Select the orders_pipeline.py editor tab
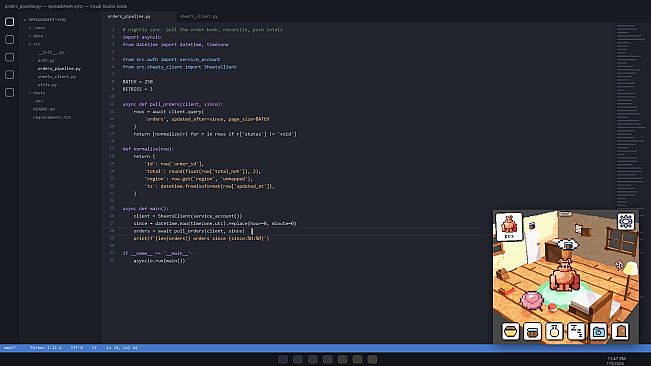Image resolution: width=651 pixels, height=366 pixels. pos(130,17)
